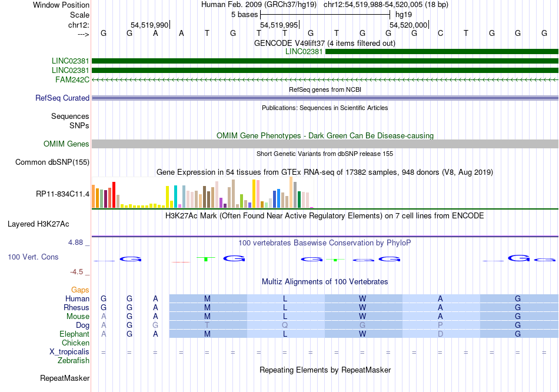Select the Mouse alignment row label

78,317
